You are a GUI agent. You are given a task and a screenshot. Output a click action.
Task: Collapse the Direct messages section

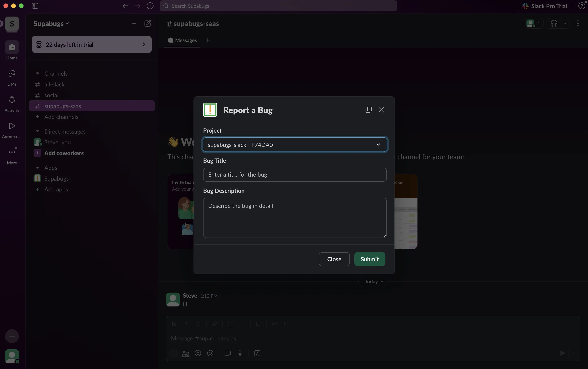(x=38, y=131)
